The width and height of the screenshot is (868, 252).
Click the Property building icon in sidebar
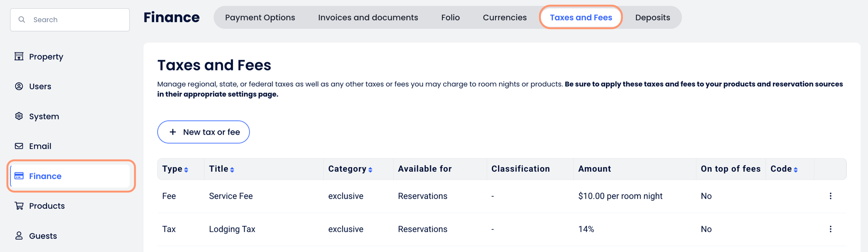pos(19,56)
